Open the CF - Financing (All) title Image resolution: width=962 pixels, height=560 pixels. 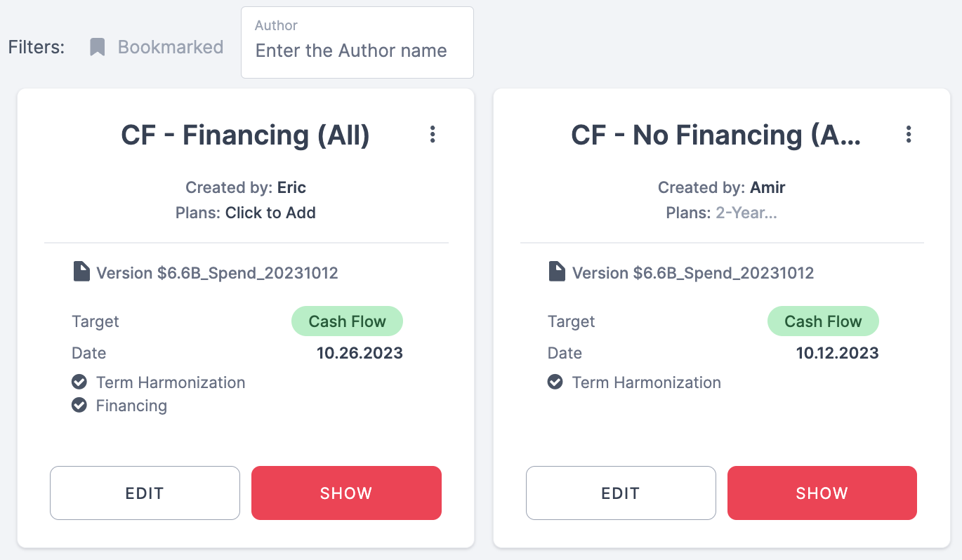tap(245, 135)
